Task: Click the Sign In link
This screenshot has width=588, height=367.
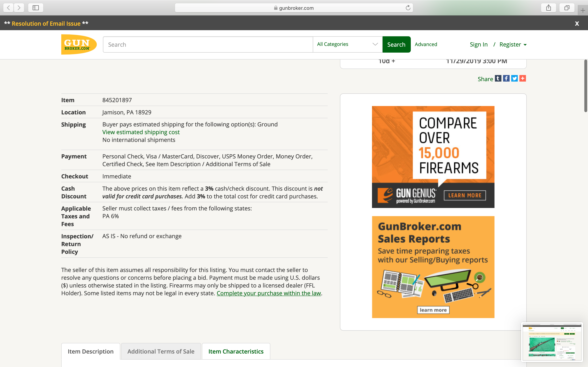Action: click(x=478, y=44)
